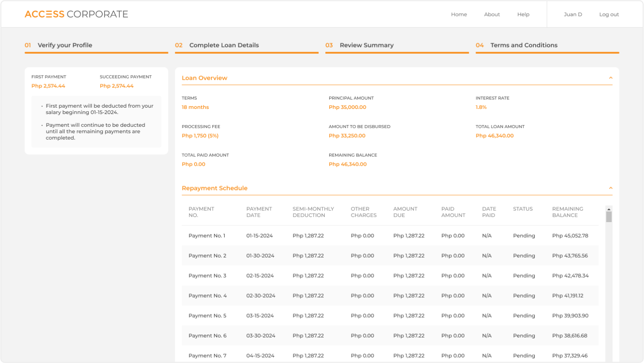Click the Status column header

tap(523, 209)
